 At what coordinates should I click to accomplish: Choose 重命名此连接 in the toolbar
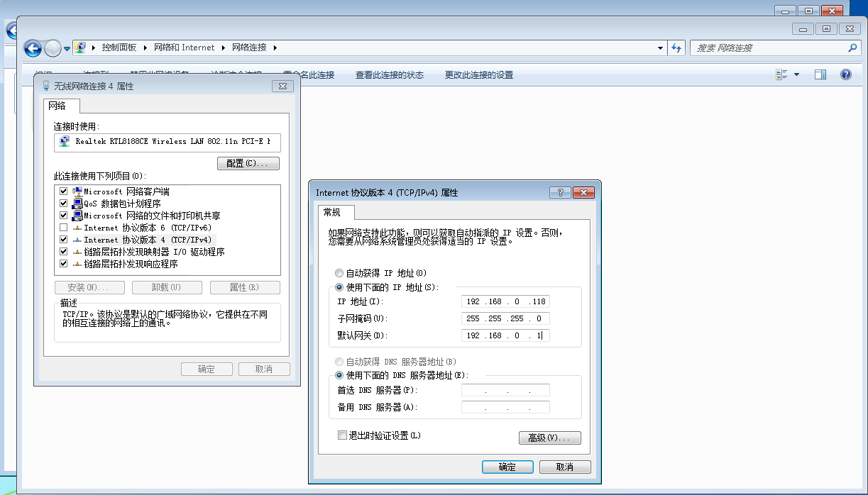click(308, 74)
